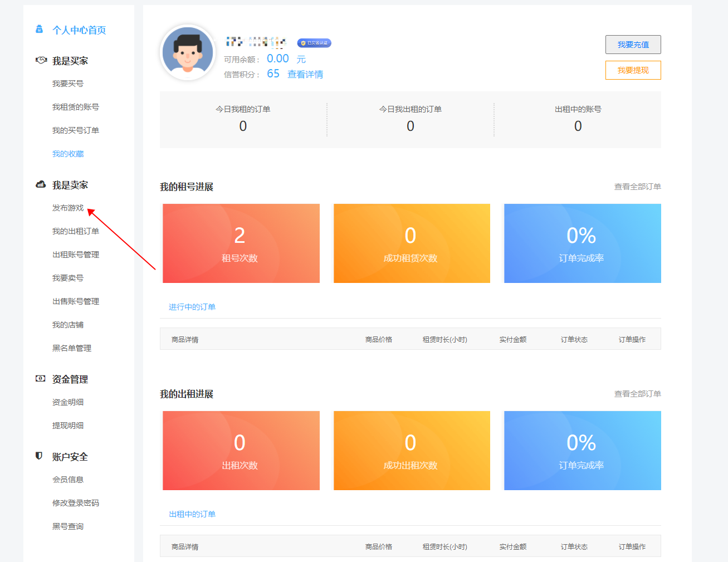Click the 我是买家 section heading
The height and width of the screenshot is (562, 728).
70,61
